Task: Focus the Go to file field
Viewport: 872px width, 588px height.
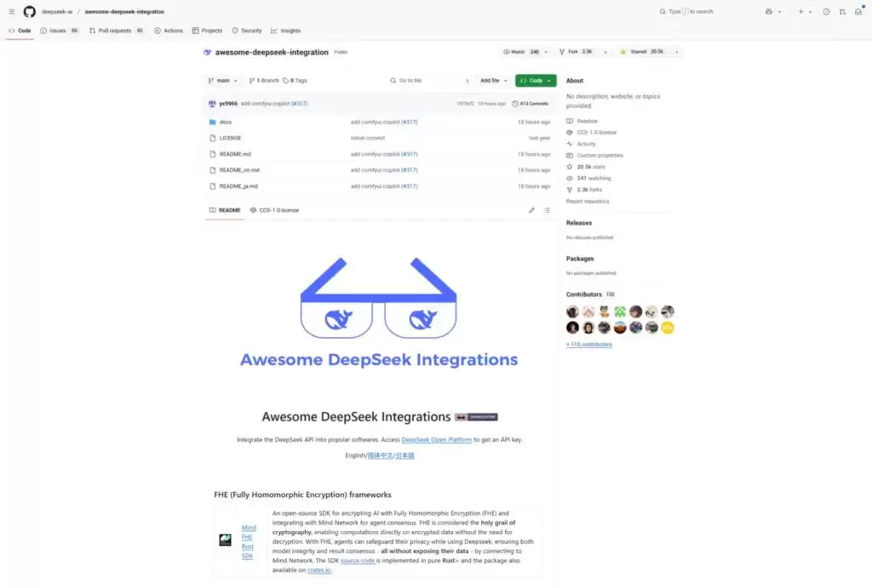Action: [x=429, y=81]
